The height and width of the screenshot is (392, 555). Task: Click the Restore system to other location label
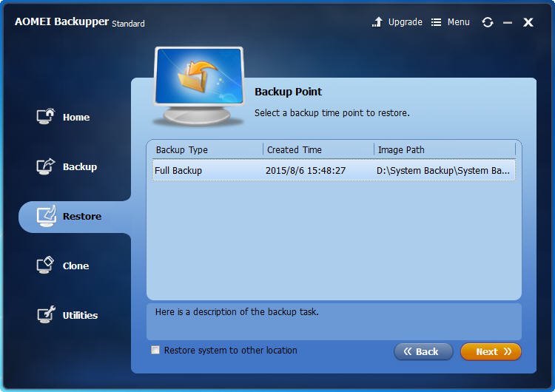point(230,351)
